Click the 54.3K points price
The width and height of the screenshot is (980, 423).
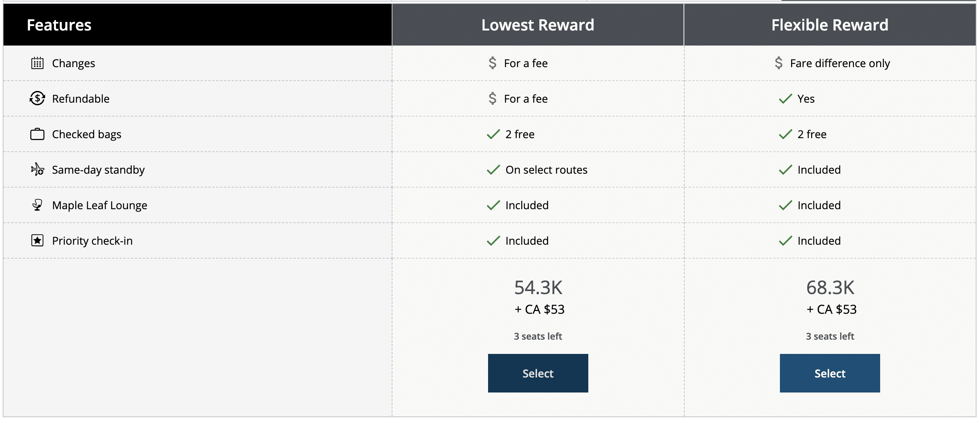[x=538, y=288]
